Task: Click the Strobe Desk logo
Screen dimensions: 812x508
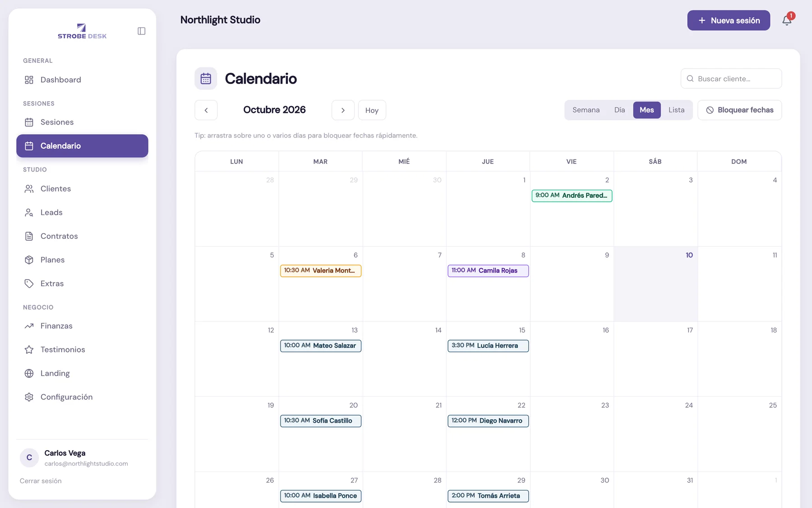Action: pyautogui.click(x=82, y=31)
